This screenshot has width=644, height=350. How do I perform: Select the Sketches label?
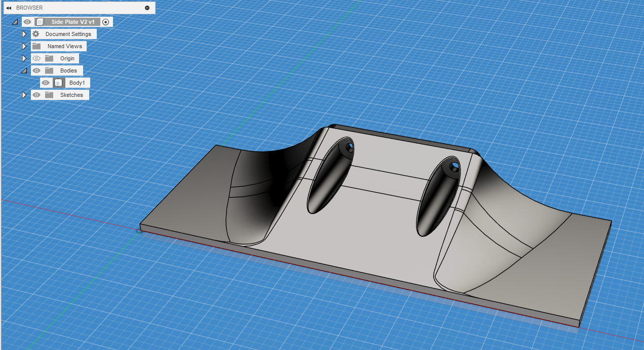pos(71,95)
